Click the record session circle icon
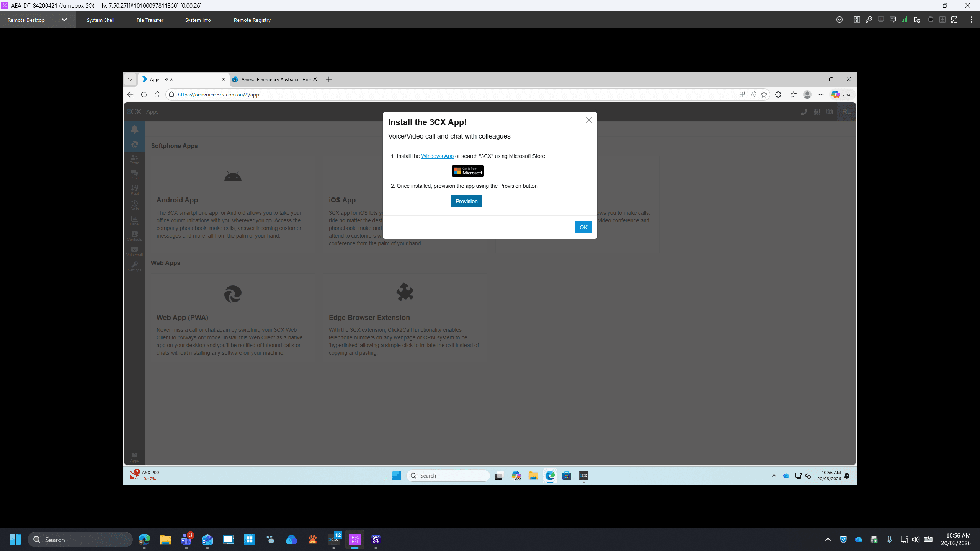The width and height of the screenshot is (980, 551). pyautogui.click(x=931, y=20)
